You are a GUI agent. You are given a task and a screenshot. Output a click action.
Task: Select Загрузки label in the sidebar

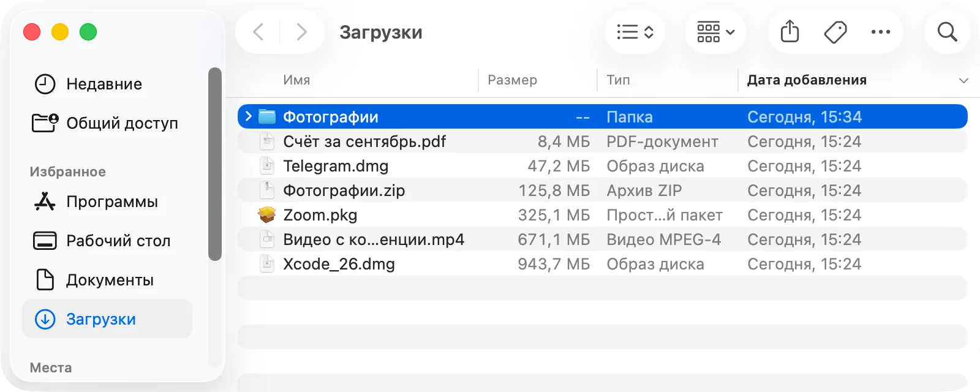tap(101, 319)
